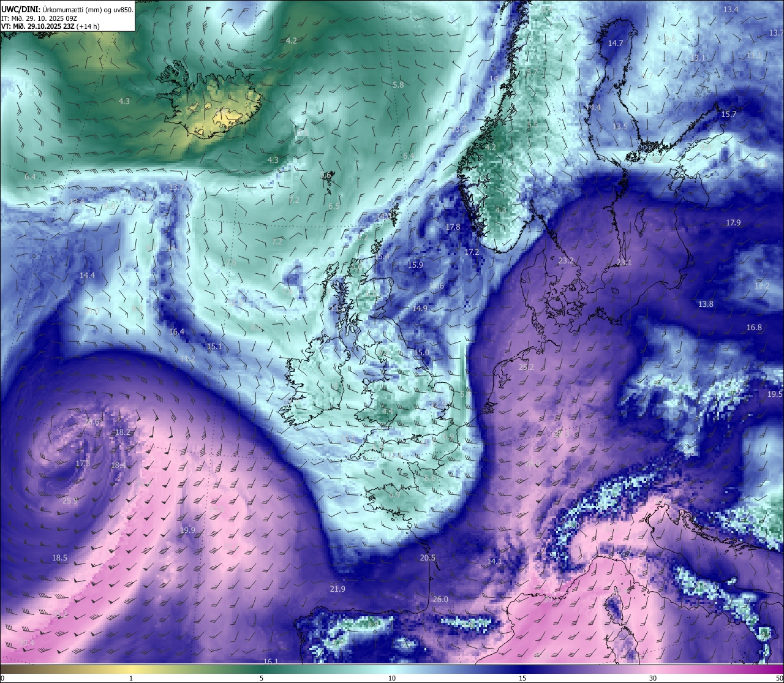
Task: Click the 15.7 value on the map
Action: coord(729,115)
